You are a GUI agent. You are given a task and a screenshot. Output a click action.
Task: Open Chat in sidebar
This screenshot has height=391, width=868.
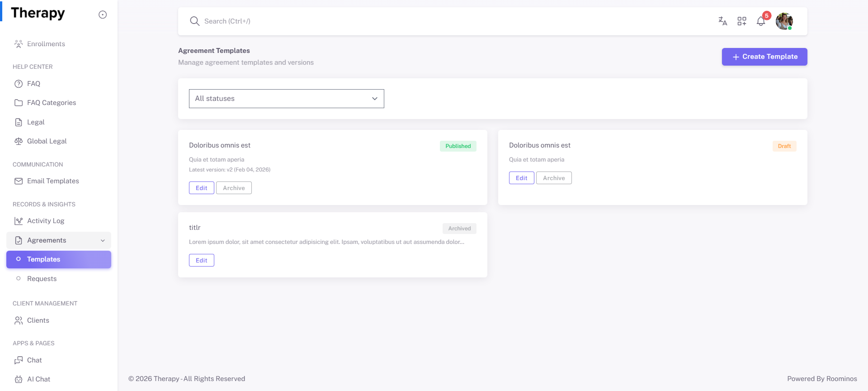[59, 360]
